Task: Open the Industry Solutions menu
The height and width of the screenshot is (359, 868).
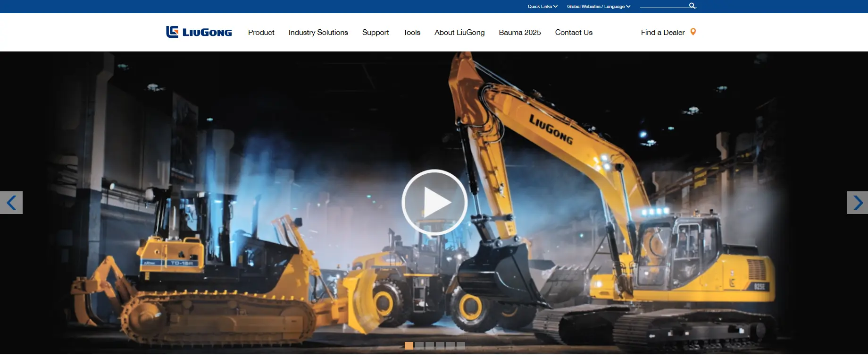Action: (318, 32)
